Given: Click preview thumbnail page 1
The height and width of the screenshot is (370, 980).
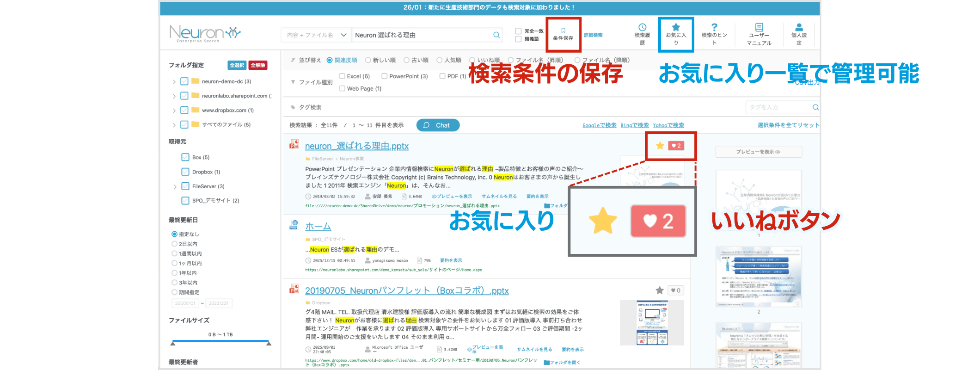Looking at the screenshot, I should pos(759,200).
